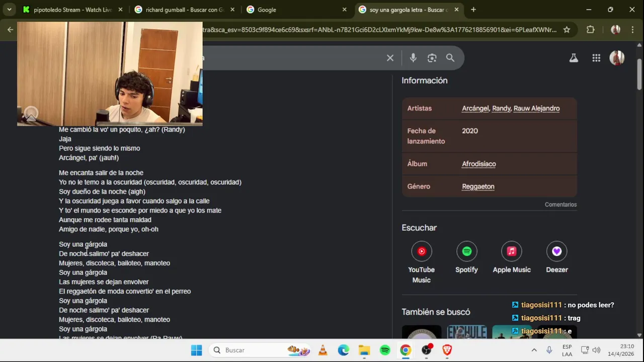
Task: Open the taskbar clock and date
Action: (x=620, y=350)
